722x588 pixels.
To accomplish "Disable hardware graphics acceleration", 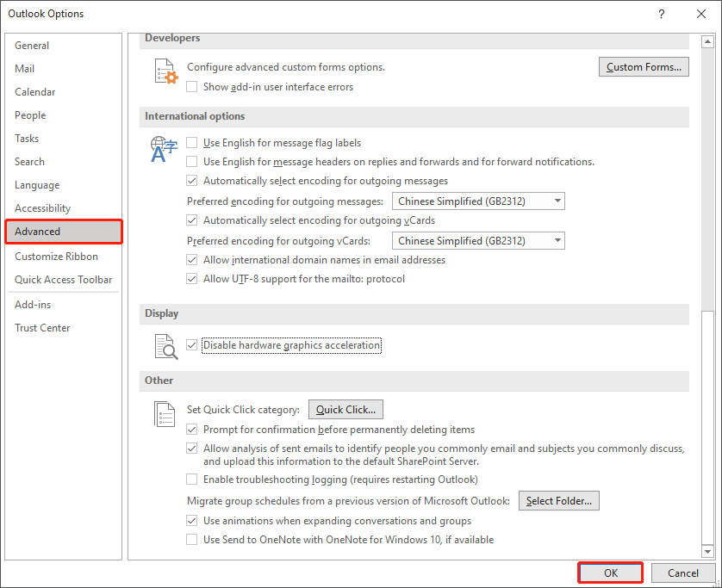I will coord(191,344).
